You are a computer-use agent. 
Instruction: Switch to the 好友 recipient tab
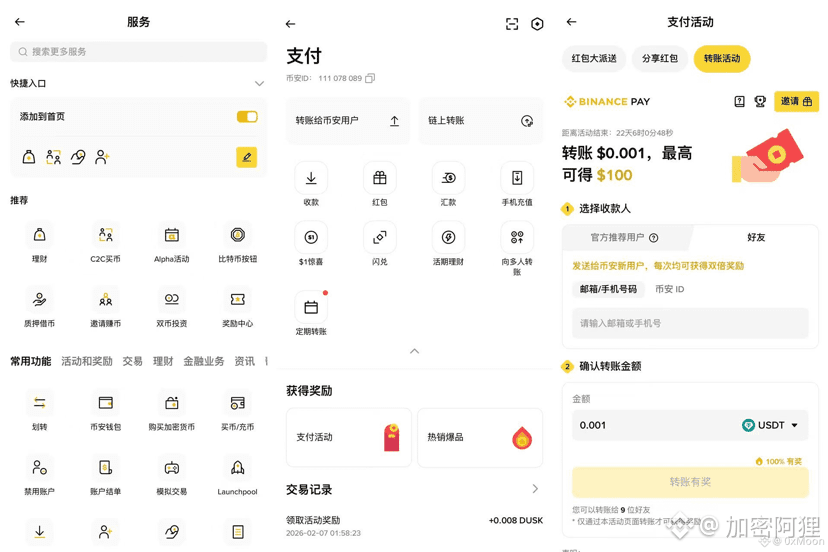pos(756,238)
